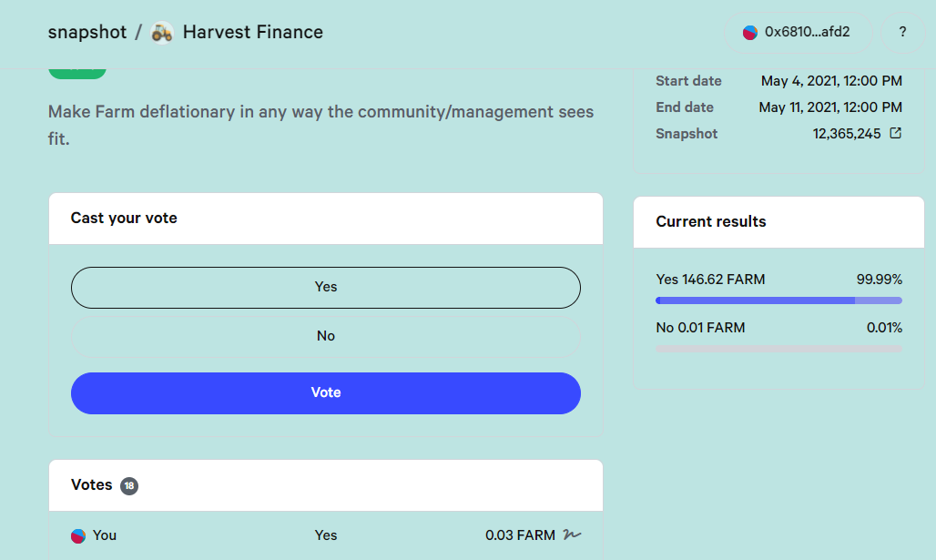Select the Yes voting option
This screenshot has height=560, width=936.
[x=326, y=287]
